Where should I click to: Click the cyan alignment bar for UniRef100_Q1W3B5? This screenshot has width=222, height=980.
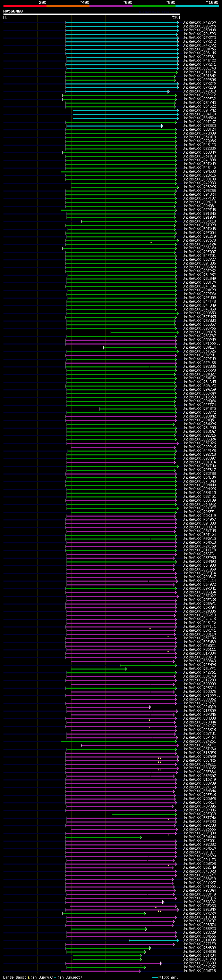(x=154, y=940)
